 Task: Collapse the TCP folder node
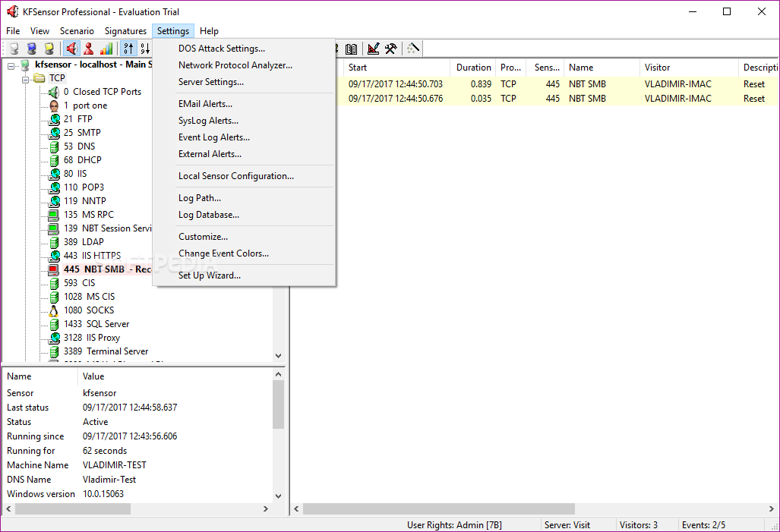[x=25, y=79]
